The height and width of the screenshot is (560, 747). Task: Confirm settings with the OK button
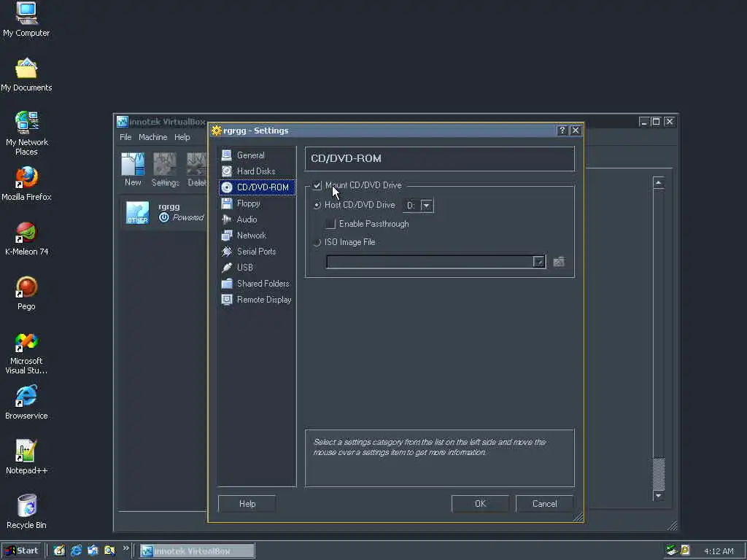tap(480, 504)
